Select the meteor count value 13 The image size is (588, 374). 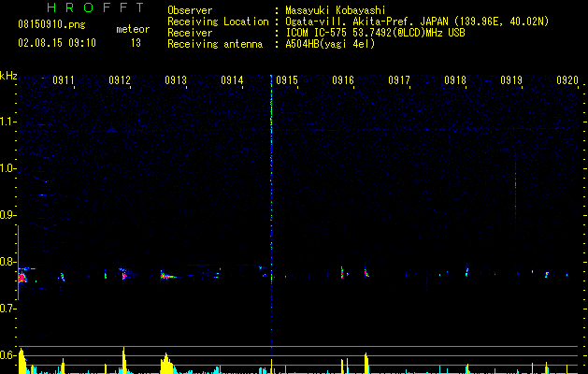136,43
